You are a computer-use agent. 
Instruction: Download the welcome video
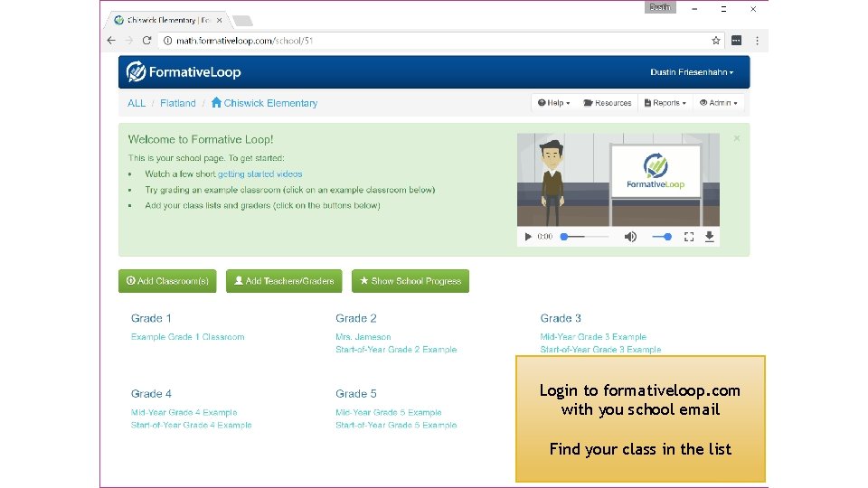[x=709, y=237]
